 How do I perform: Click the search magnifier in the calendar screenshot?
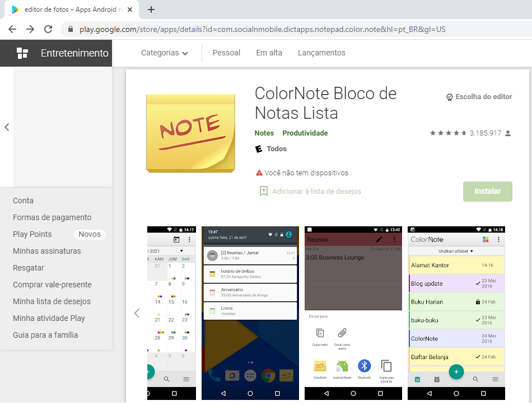click(166, 379)
